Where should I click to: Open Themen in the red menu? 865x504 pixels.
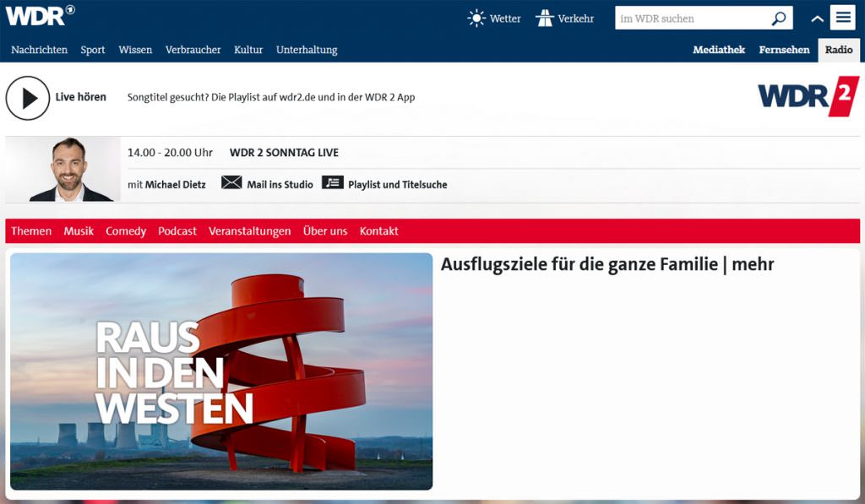(31, 231)
